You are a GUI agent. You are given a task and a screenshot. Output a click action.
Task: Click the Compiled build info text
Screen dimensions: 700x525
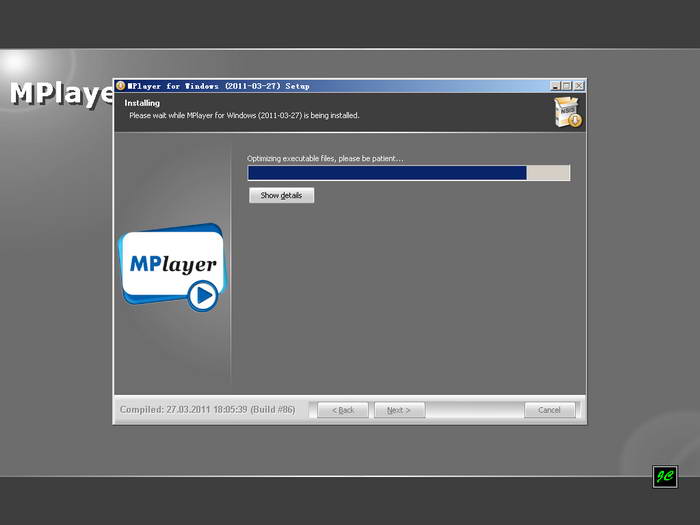pos(208,409)
